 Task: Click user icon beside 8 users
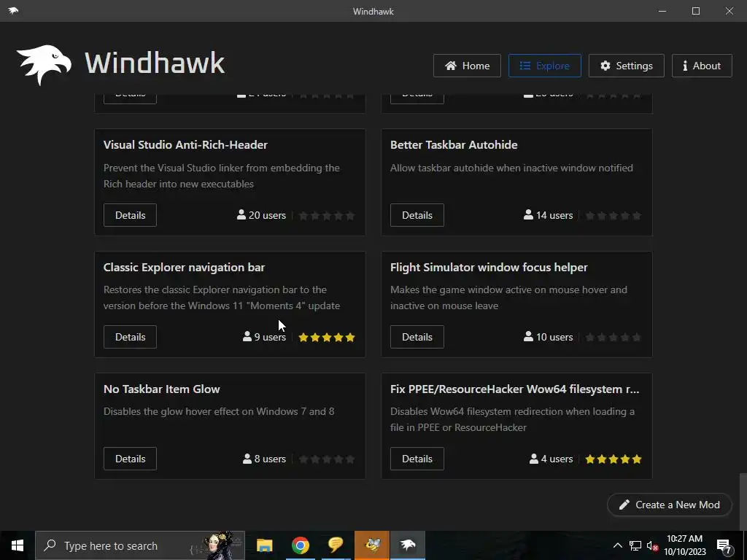[x=247, y=459]
